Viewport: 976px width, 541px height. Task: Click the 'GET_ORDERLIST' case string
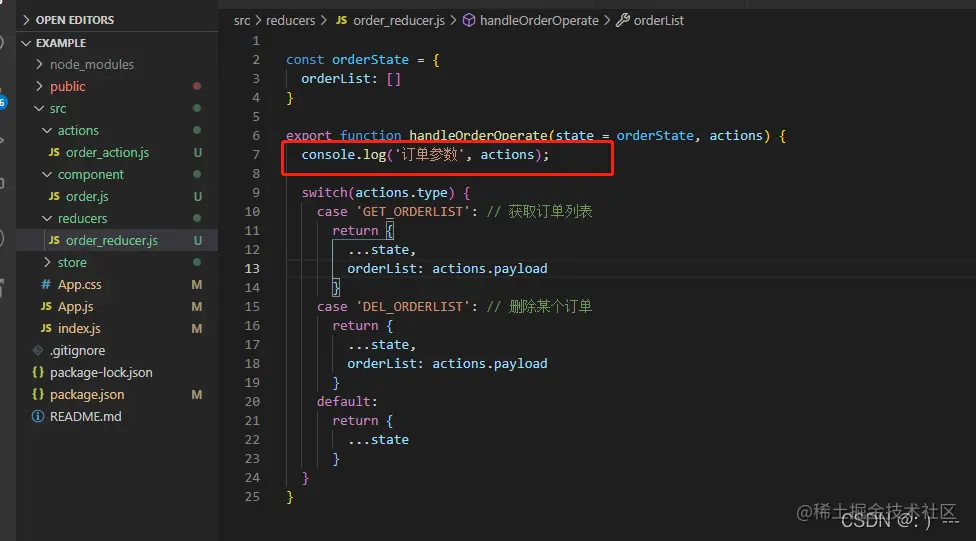(413, 212)
